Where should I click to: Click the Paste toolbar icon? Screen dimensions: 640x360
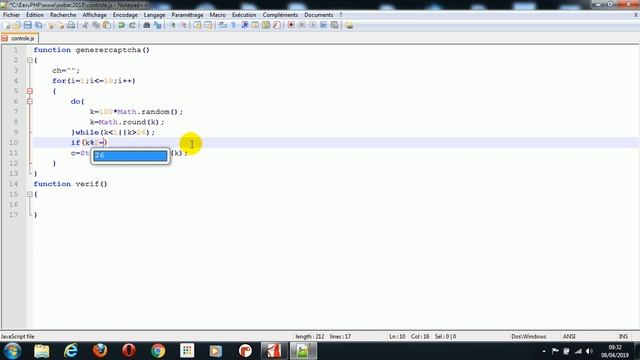click(107, 25)
